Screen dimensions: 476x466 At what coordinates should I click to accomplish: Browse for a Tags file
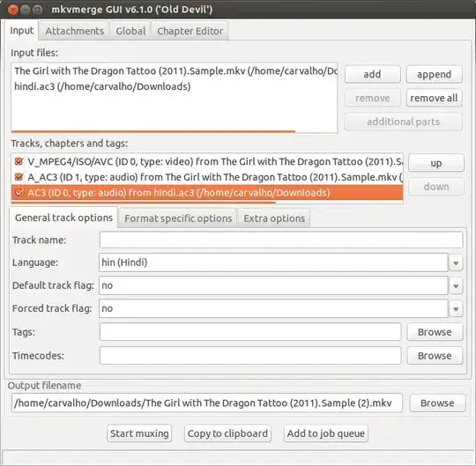tap(435, 332)
